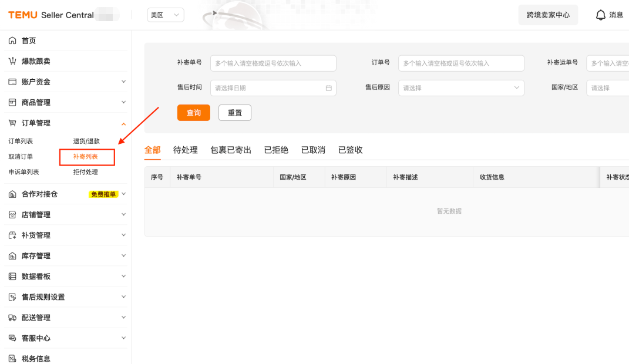Collapse the 订单管理 menu section
Screen dimensions: 629x364
coord(123,123)
